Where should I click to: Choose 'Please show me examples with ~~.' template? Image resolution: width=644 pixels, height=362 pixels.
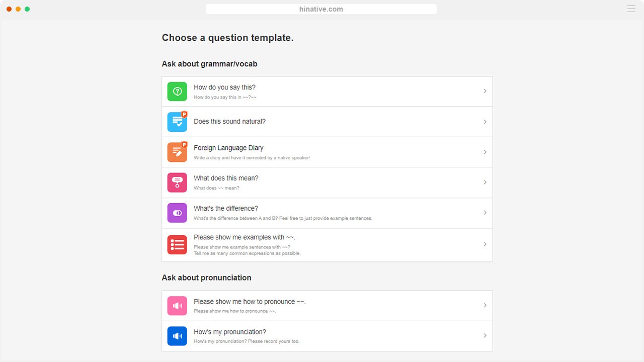point(244,237)
